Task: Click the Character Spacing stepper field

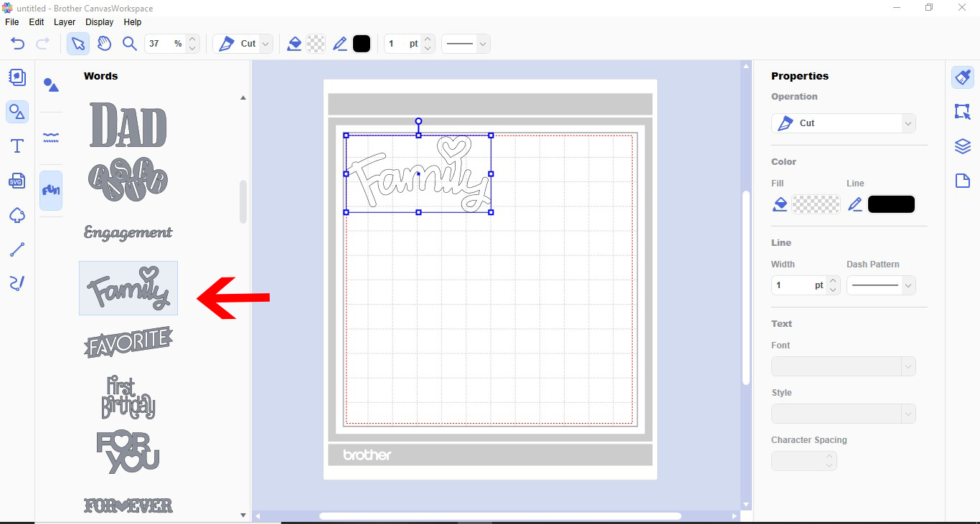Action: 804,461
